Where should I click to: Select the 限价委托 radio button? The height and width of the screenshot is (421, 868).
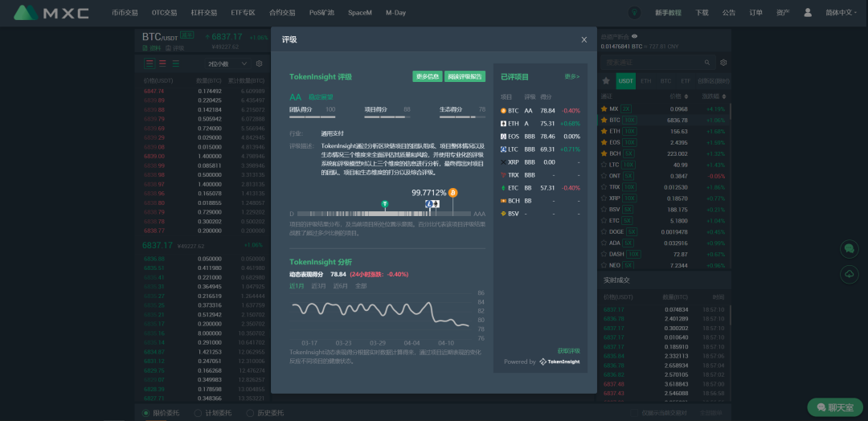146,413
